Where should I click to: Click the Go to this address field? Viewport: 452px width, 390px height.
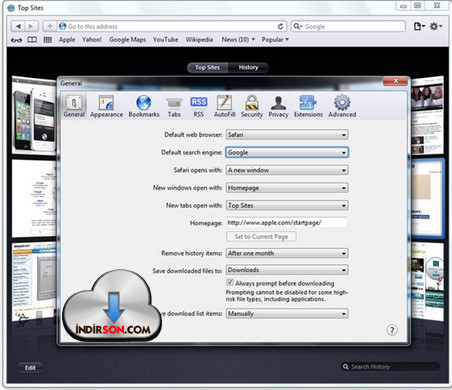pyautogui.click(x=172, y=26)
